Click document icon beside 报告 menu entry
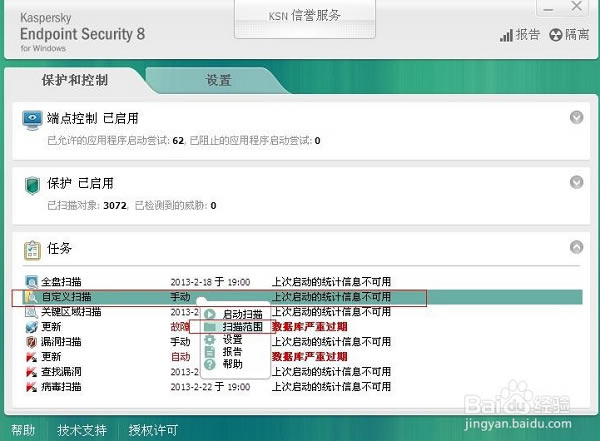The width and height of the screenshot is (600, 441). point(210,351)
